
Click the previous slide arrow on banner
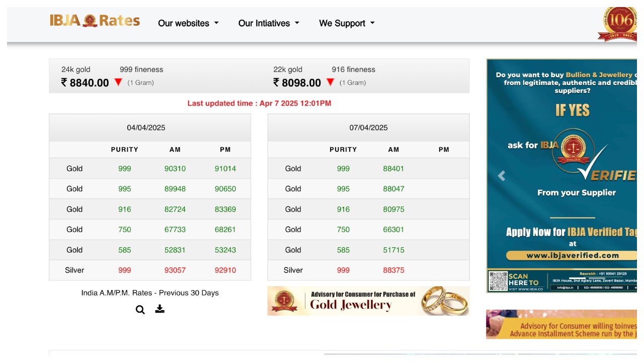click(x=501, y=176)
